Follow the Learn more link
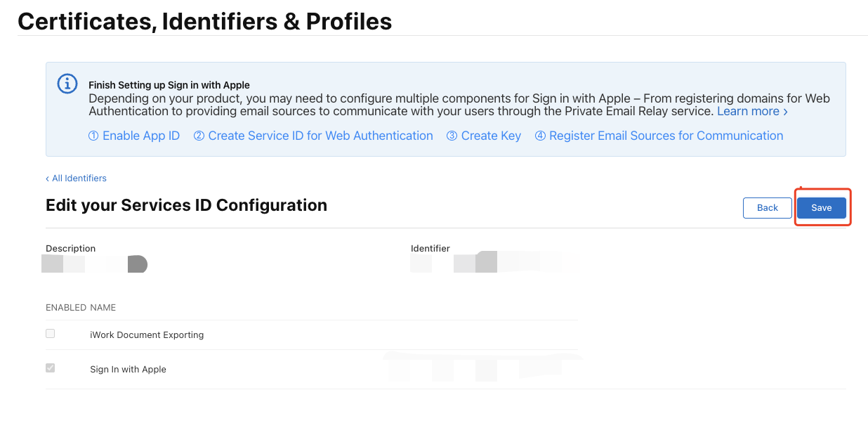 click(752, 111)
